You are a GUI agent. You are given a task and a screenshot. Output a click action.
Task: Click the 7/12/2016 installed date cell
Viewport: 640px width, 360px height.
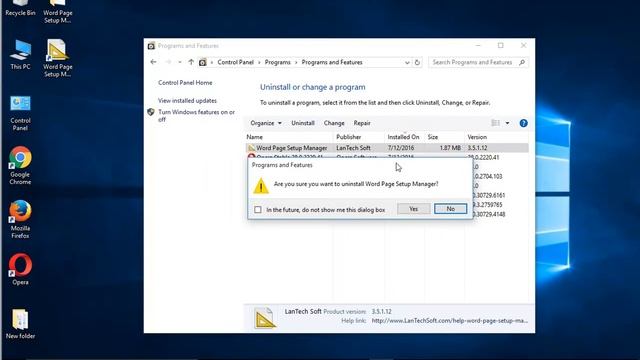pos(401,148)
